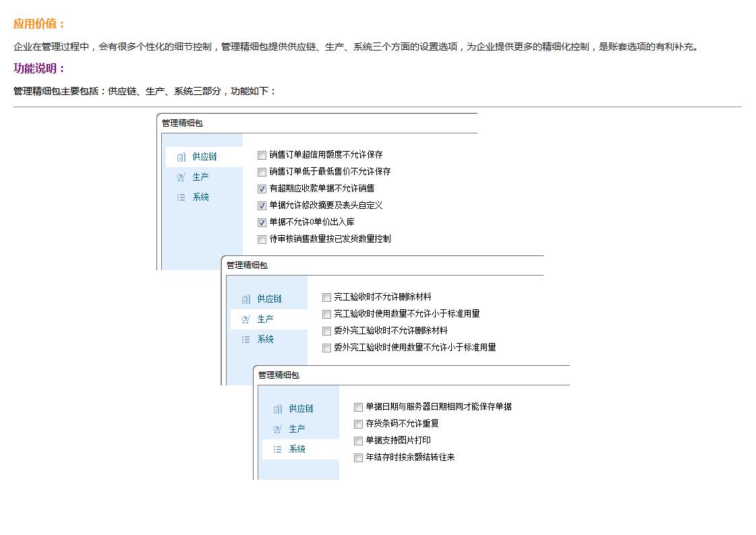The height and width of the screenshot is (535, 756).
Task: Open 系统 tab label in middle panel
Action: click(x=265, y=339)
